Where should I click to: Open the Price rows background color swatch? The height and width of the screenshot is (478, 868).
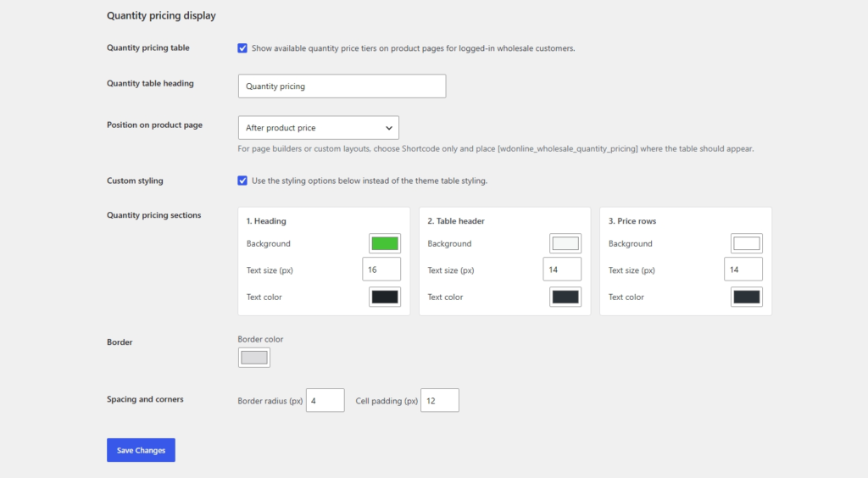point(746,243)
